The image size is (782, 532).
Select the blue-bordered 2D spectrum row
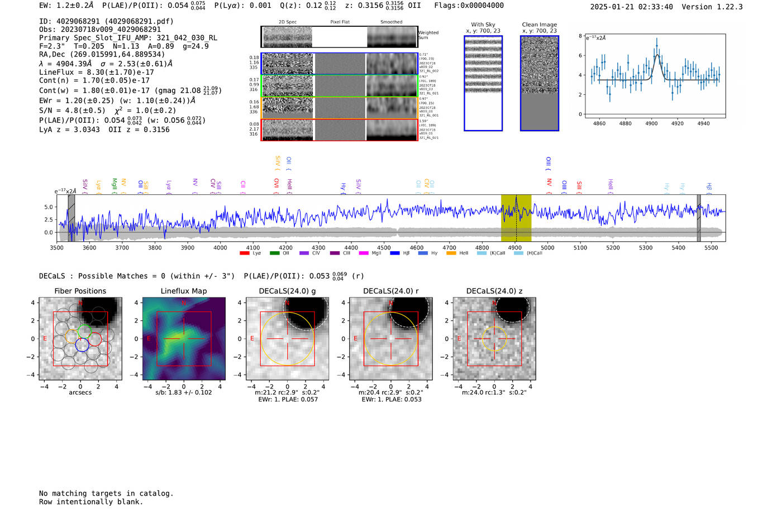[340, 64]
